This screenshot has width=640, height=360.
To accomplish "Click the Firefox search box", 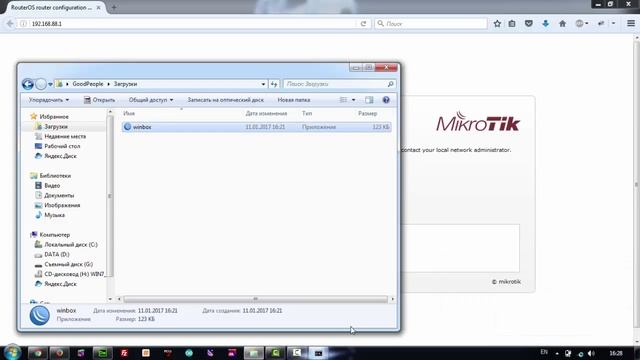I will tap(431, 24).
